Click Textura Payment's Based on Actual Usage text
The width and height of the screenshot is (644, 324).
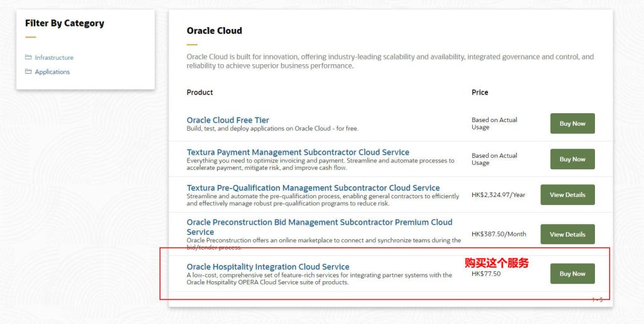click(494, 159)
